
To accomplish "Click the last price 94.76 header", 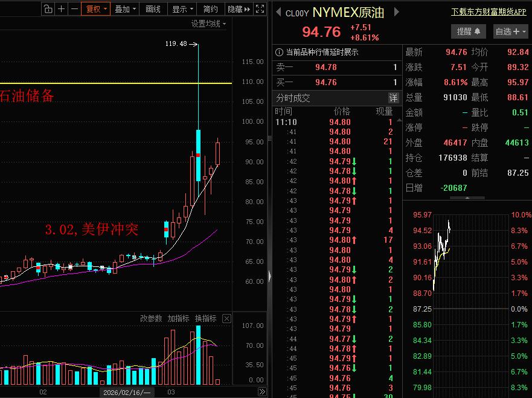I will 321,32.
